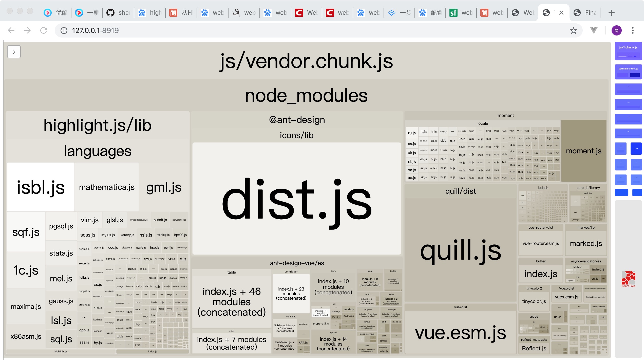Click the highlight.js/lib group label
Screen dimensions: 644x360
click(x=98, y=125)
